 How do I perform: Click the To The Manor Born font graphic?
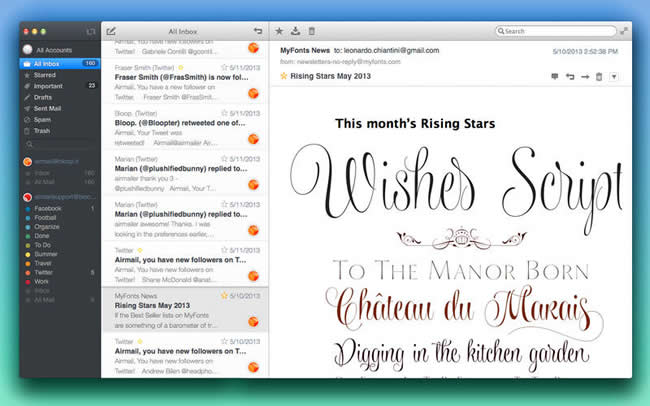(x=461, y=270)
